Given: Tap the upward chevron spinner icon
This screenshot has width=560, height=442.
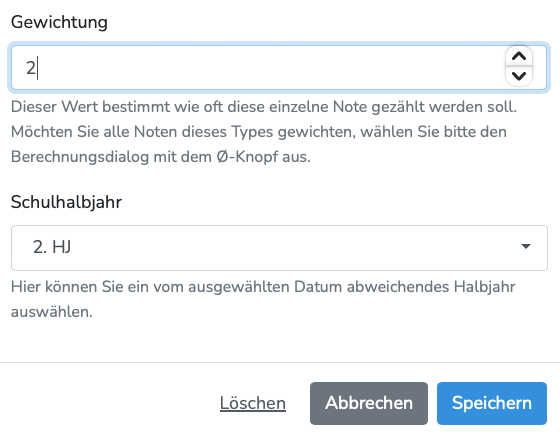Looking at the screenshot, I should pos(519,56).
